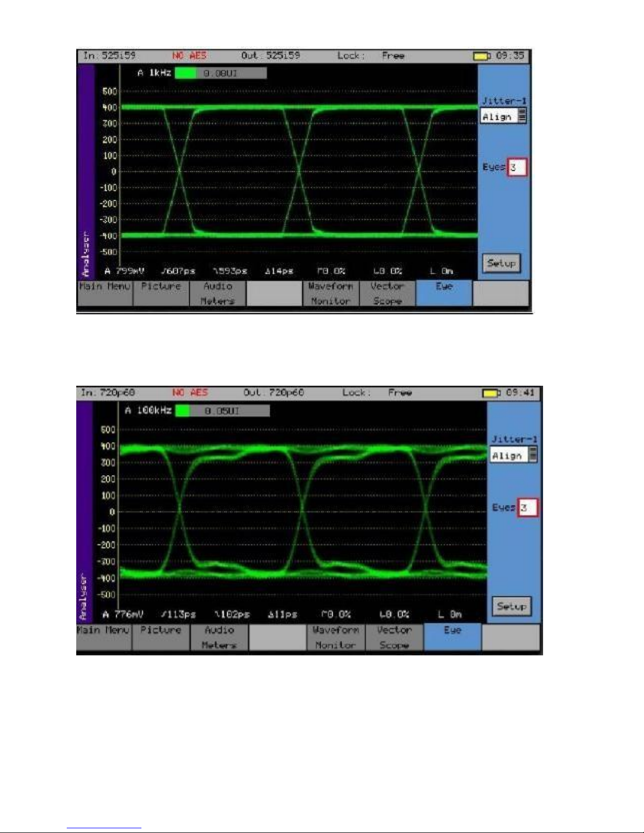Click the 'A 100kHz' filter label
Viewport: 644px width, 833px height.
148,410
